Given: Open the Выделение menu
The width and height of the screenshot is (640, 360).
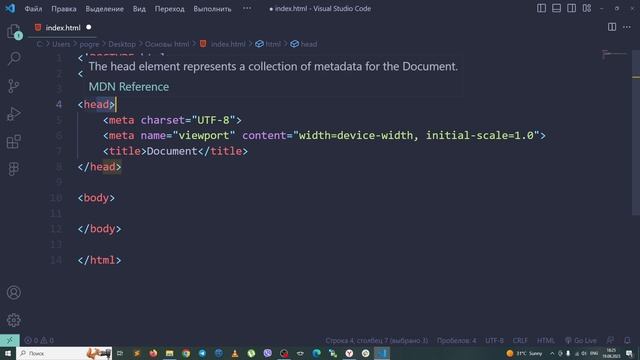Looking at the screenshot, I should coord(104,9).
